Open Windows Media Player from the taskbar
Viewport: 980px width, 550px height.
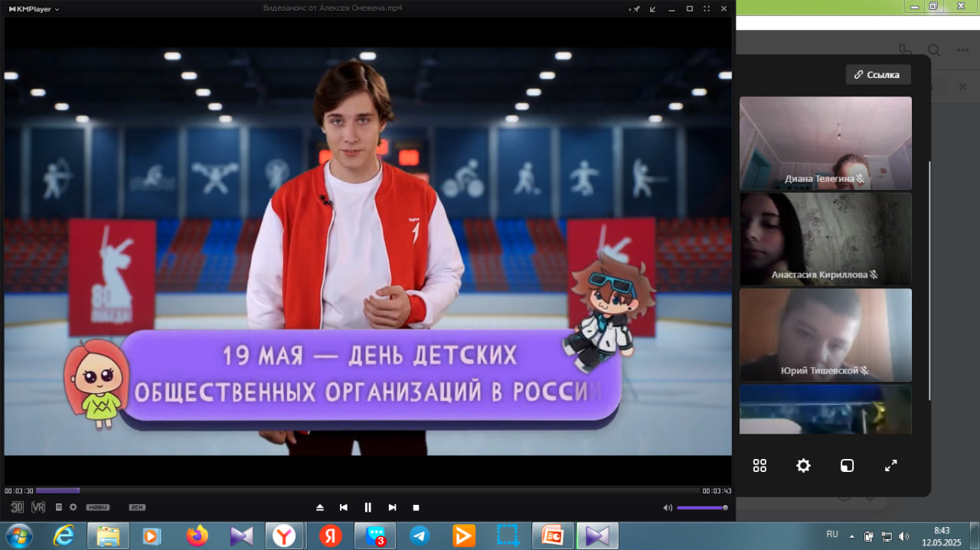[x=152, y=535]
